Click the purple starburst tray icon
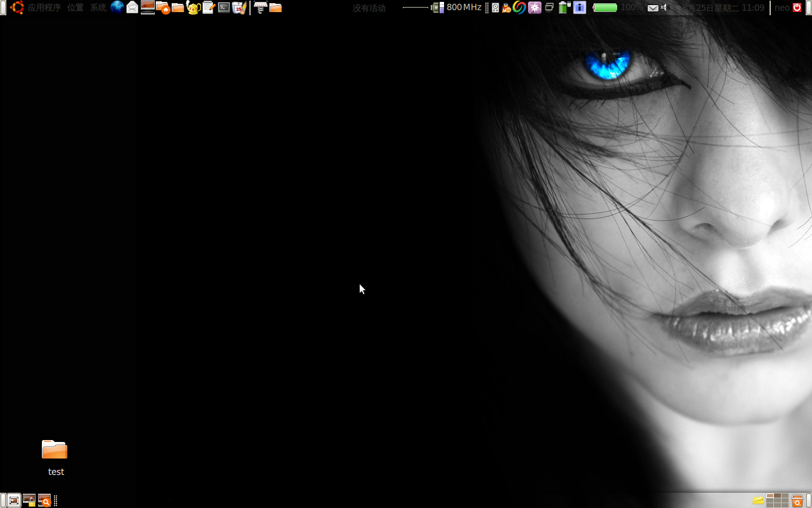This screenshot has height=508, width=812. point(535,8)
